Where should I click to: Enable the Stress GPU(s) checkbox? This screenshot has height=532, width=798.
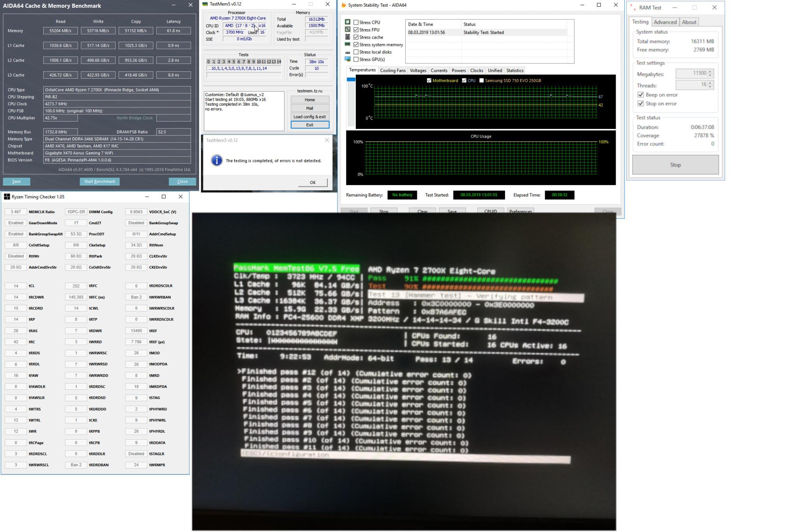click(356, 60)
